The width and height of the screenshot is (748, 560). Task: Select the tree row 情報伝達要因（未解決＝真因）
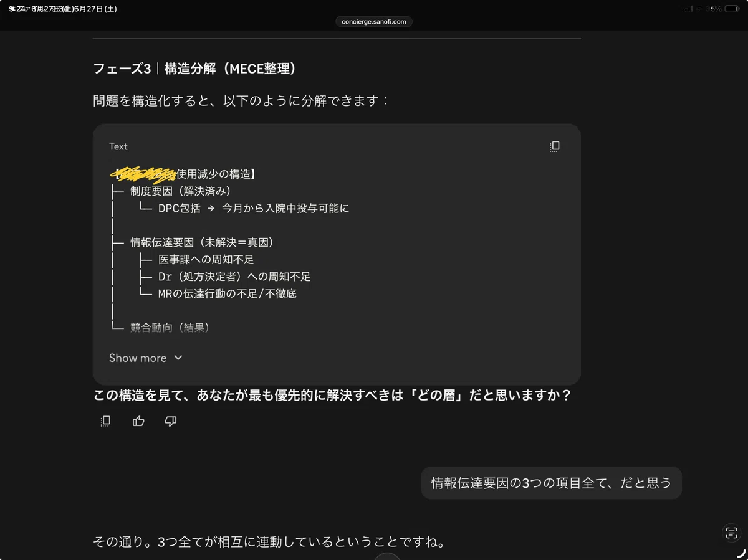coord(202,242)
